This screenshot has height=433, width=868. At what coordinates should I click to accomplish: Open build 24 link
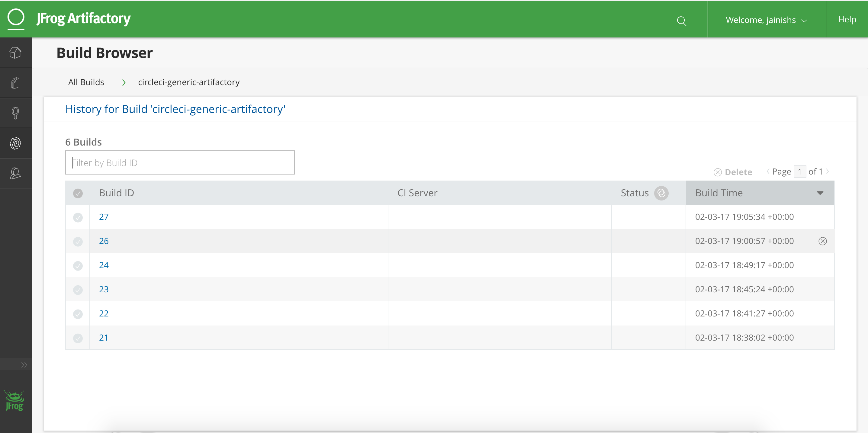(104, 265)
